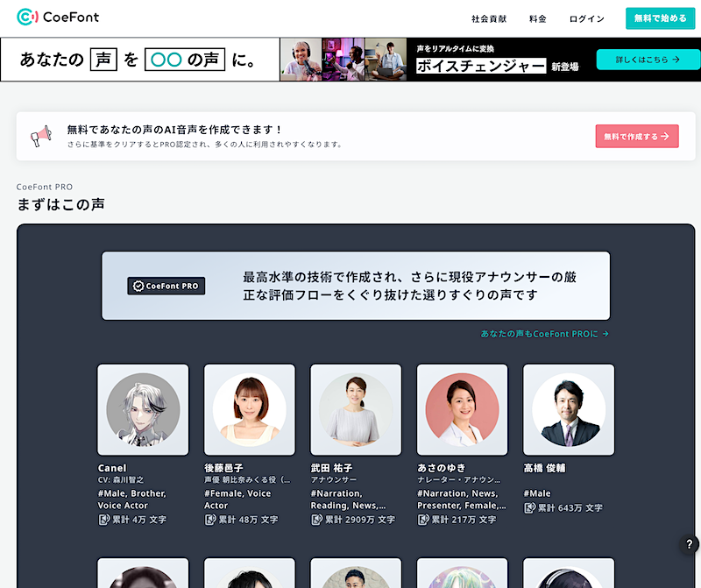The image size is (701, 588).
Task: Click the 詳しくはこちら arrow button
Action: (648, 60)
